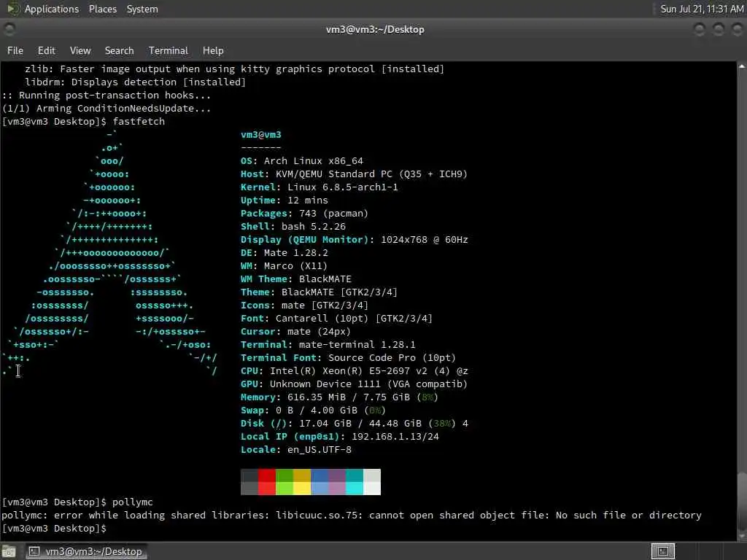Click the 'pollymc' command after the prompt
Image resolution: width=747 pixels, height=560 pixels.
point(133,502)
